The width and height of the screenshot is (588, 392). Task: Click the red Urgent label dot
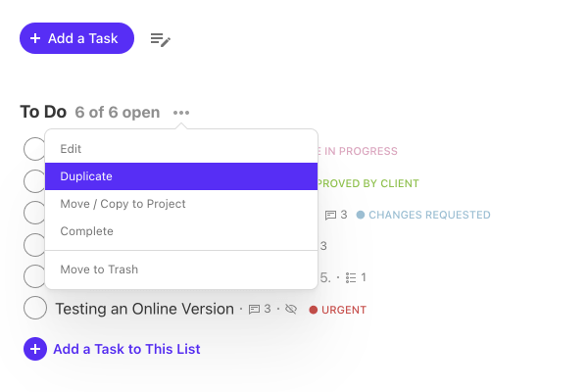coord(314,310)
